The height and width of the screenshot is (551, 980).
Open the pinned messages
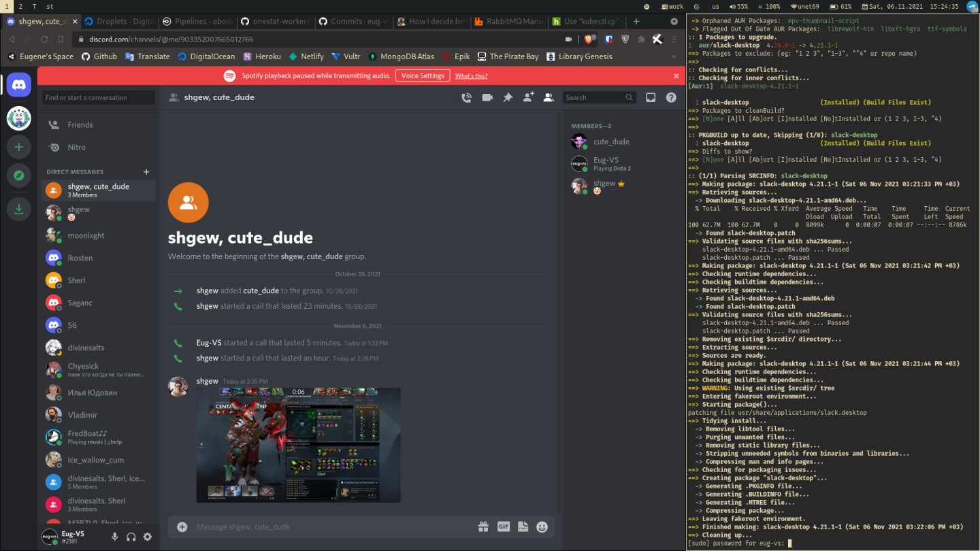pos(507,97)
